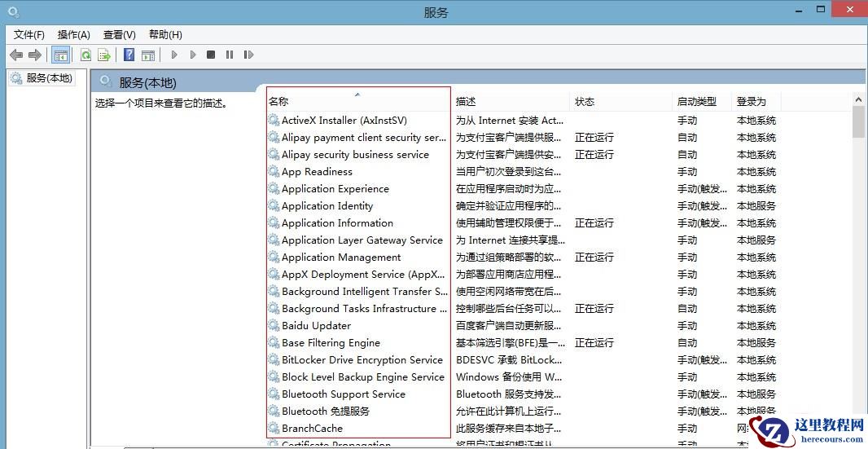Click the Restart Service toolbar icon
This screenshot has width=868, height=449.
click(248, 55)
